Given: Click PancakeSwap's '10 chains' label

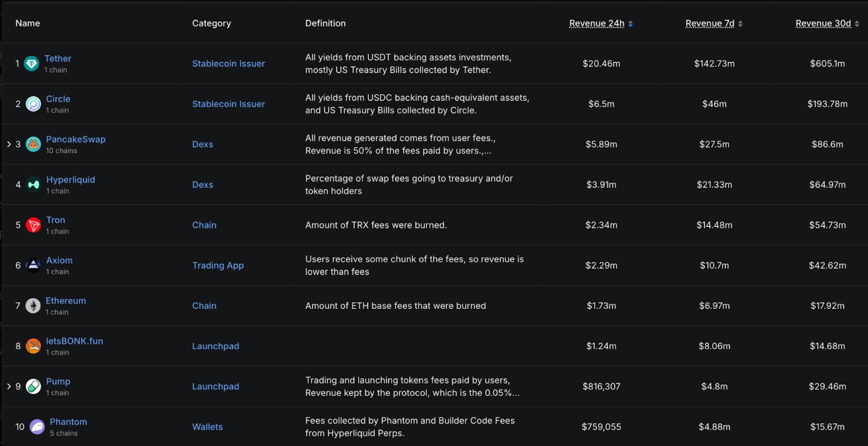Looking at the screenshot, I should point(61,151).
